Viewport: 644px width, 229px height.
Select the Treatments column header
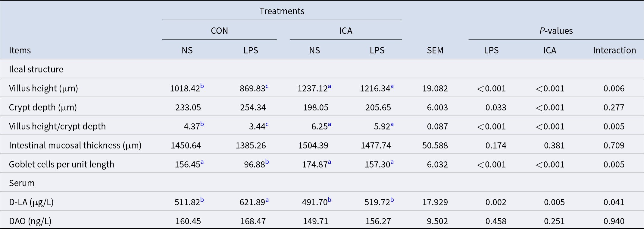coord(282,11)
